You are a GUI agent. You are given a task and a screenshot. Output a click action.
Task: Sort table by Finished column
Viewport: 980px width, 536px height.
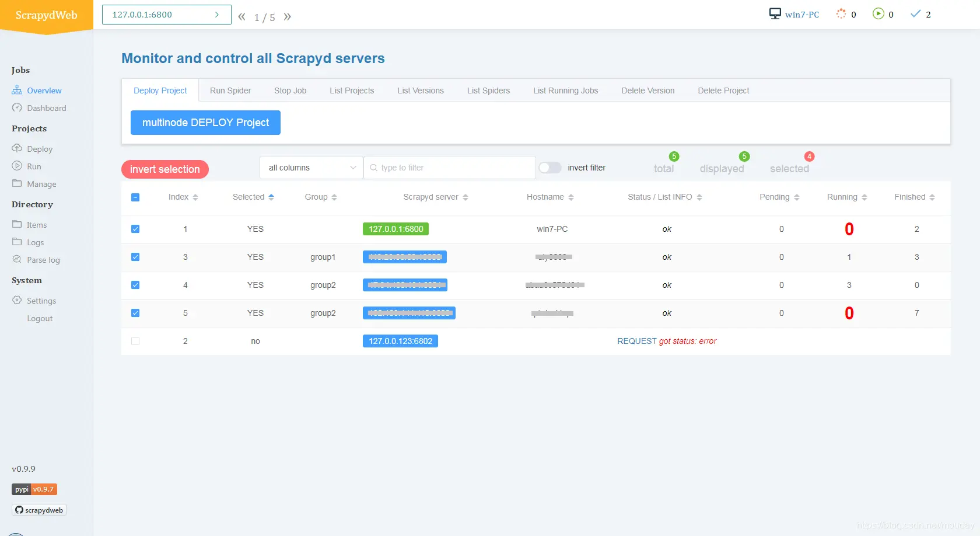932,197
